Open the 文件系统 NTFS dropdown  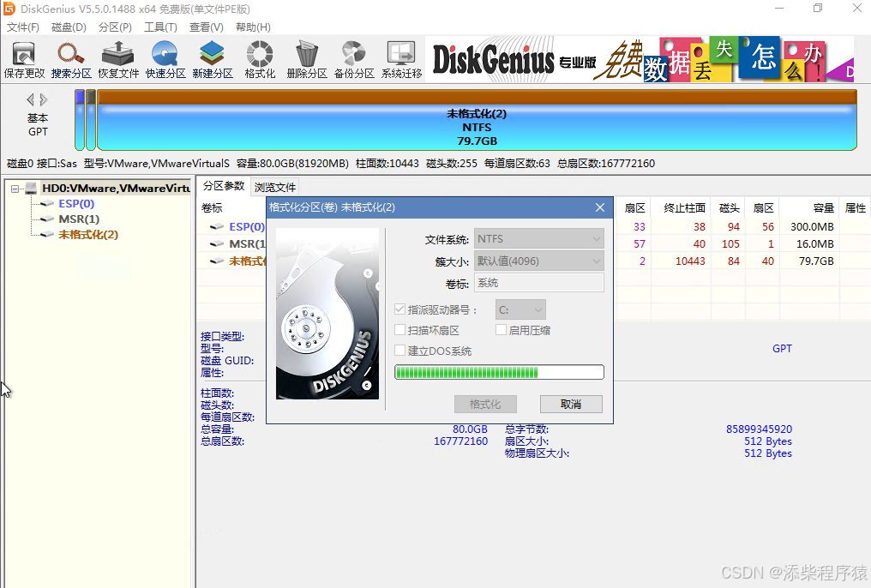click(539, 239)
